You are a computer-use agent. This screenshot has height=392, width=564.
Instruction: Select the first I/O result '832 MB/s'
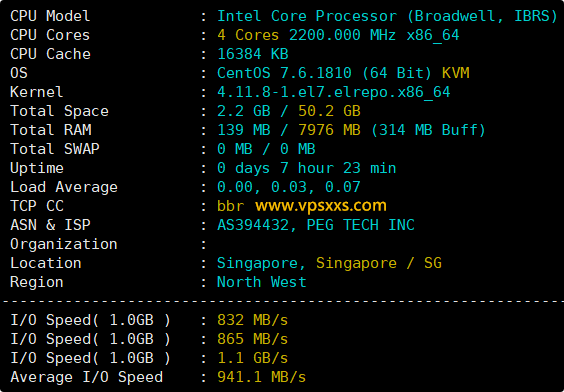click(x=253, y=320)
